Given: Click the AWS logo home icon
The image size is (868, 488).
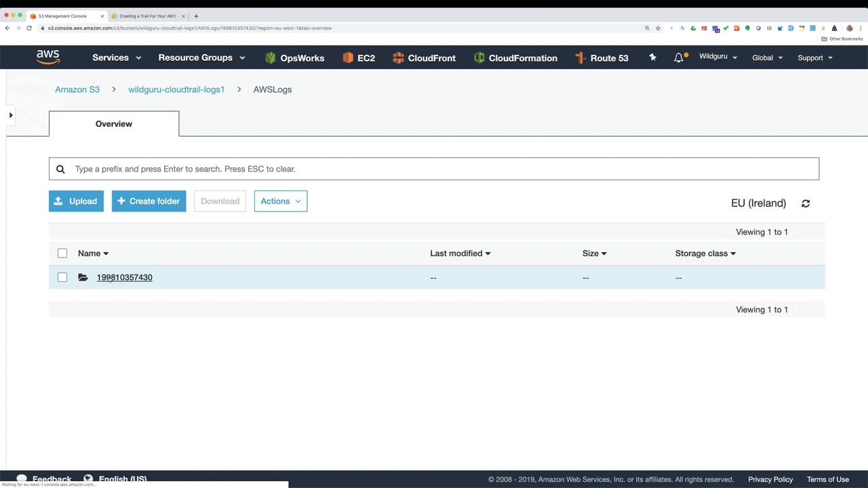Looking at the screenshot, I should (48, 58).
